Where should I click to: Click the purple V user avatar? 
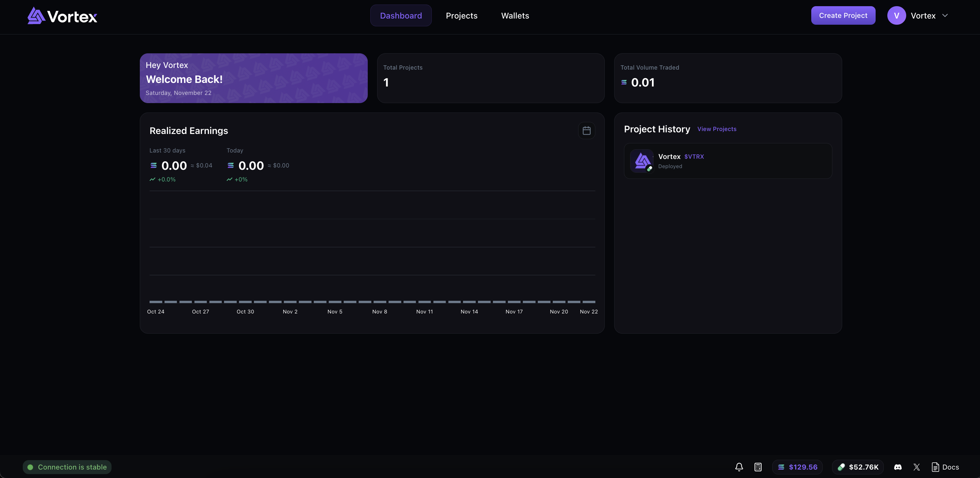[x=896, y=16]
